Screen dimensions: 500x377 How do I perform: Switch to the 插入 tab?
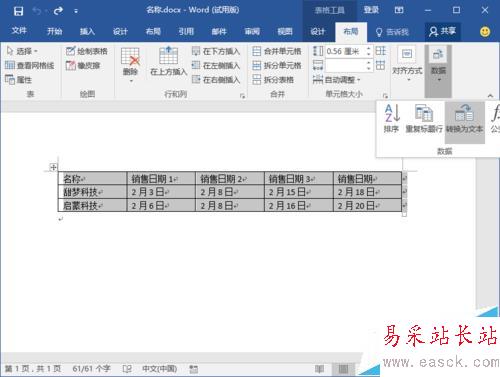(x=87, y=31)
